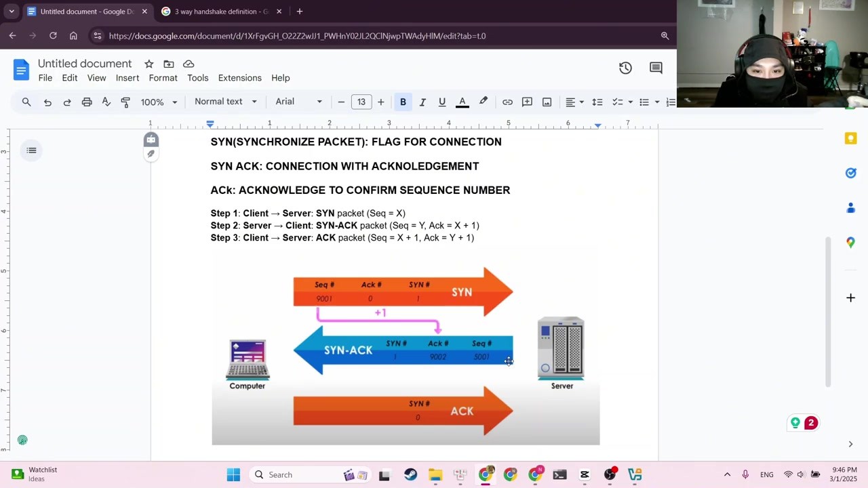The image size is (868, 488).
Task: Open version history clock icon
Action: click(x=625, y=68)
